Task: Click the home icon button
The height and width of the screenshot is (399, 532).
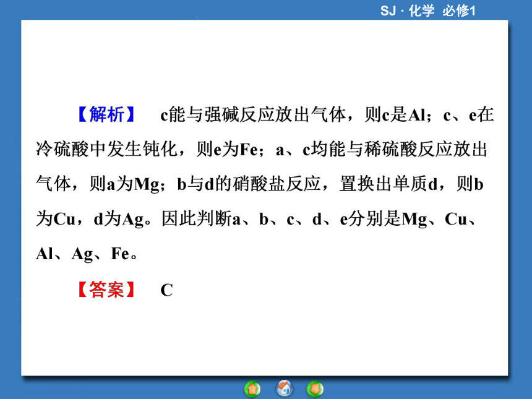Action: 285,388
